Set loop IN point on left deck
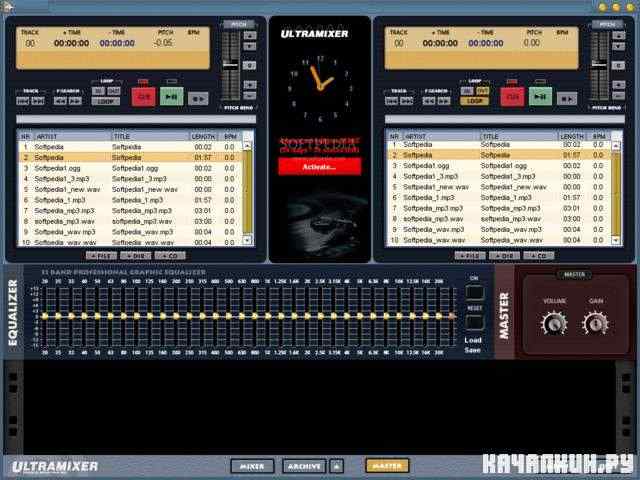Viewport: 640px width, 480px height. point(98,91)
